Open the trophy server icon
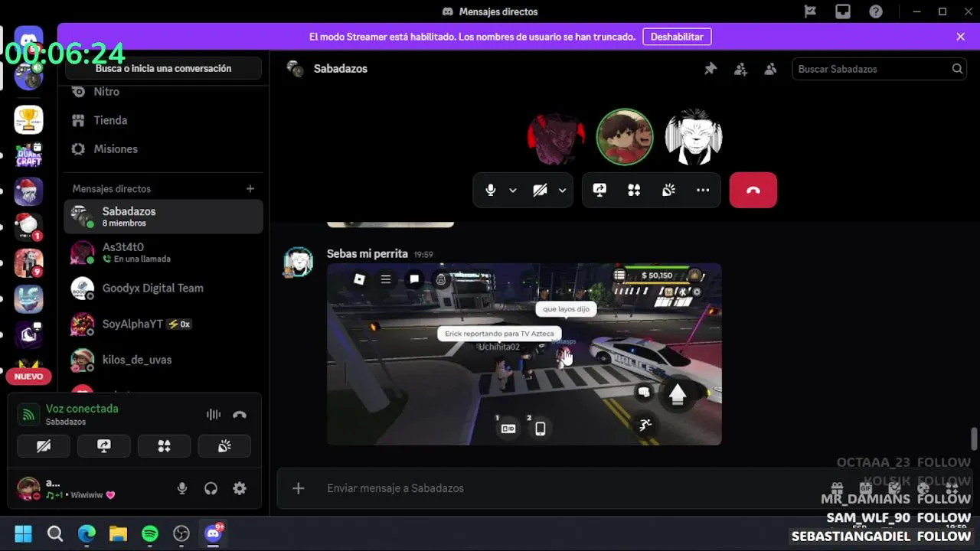Image resolution: width=980 pixels, height=551 pixels. click(28, 119)
